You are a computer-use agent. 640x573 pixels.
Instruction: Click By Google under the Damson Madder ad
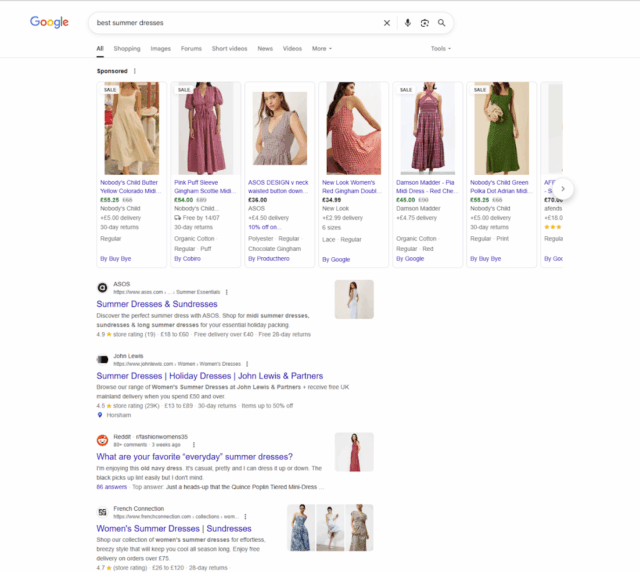pos(410,259)
